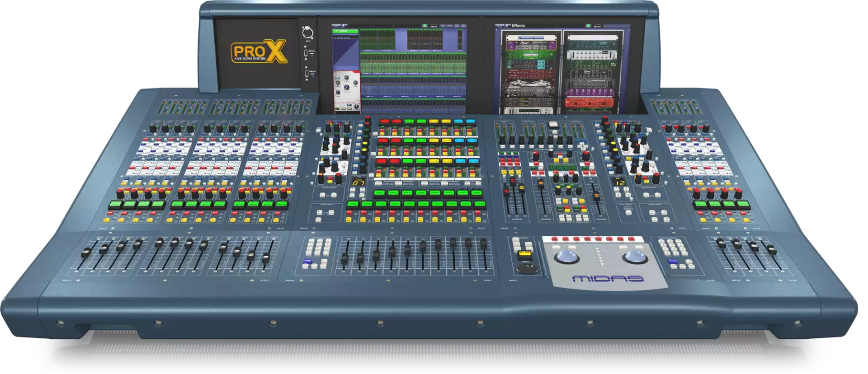868x374 pixels.
Task: Click the right blue trackball
Action: 635,258
